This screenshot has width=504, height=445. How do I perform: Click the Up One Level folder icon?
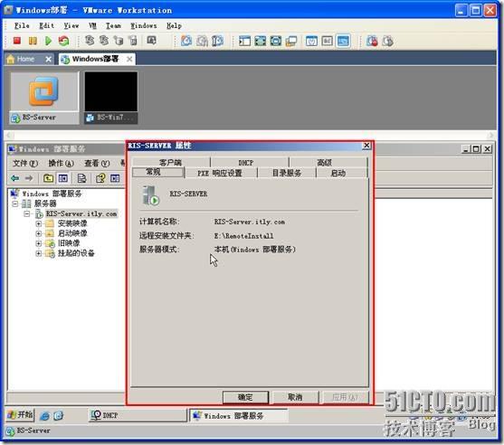pyautogui.click(x=48, y=177)
